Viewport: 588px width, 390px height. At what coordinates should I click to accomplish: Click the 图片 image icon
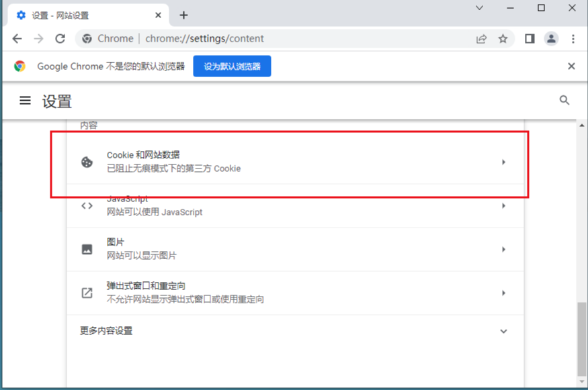(87, 249)
